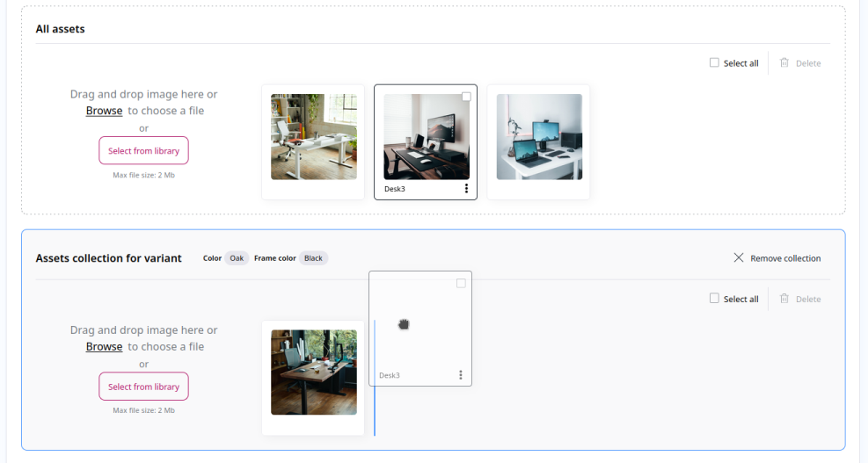
Task: Open three-dot menu on Desk3 in All assets
Action: 466,189
